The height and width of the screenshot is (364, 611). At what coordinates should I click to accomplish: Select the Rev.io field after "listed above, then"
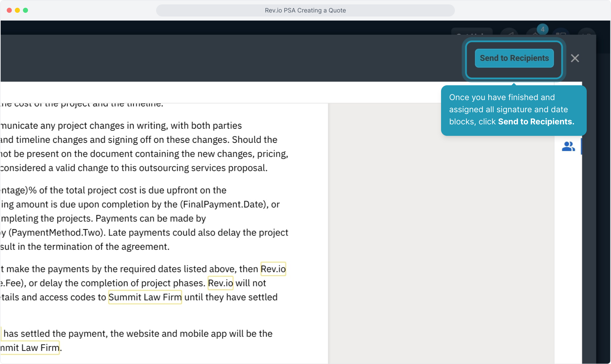click(x=273, y=269)
